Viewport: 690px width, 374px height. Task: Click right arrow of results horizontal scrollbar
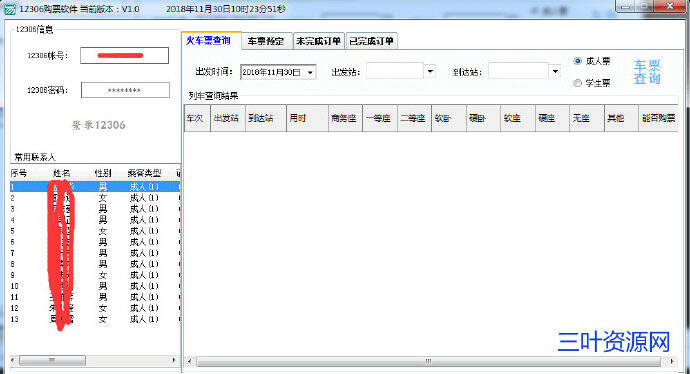coord(672,361)
